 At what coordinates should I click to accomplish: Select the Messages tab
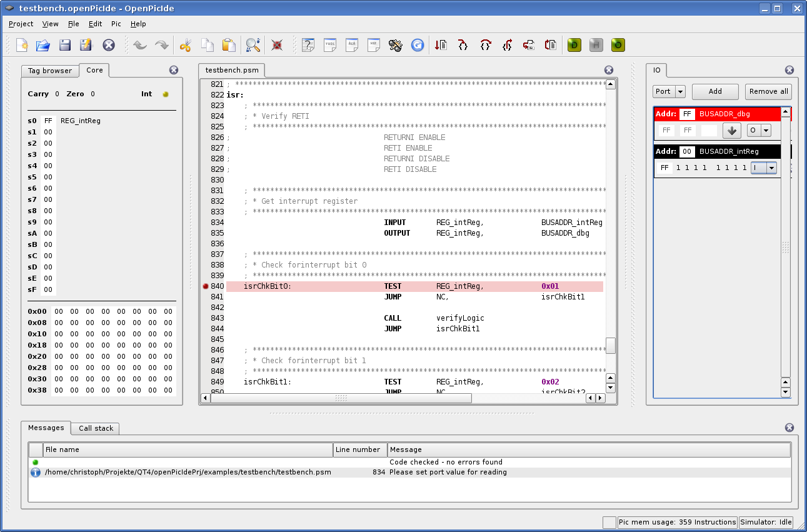pyautogui.click(x=46, y=428)
